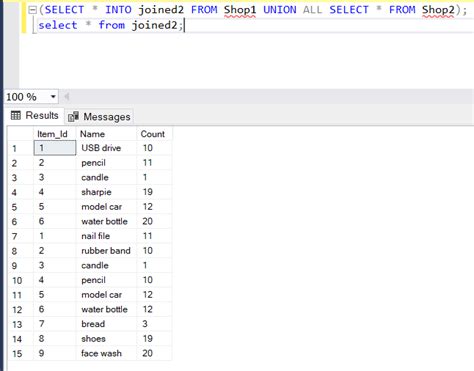Select Count value 11 in nail file row

(x=154, y=236)
